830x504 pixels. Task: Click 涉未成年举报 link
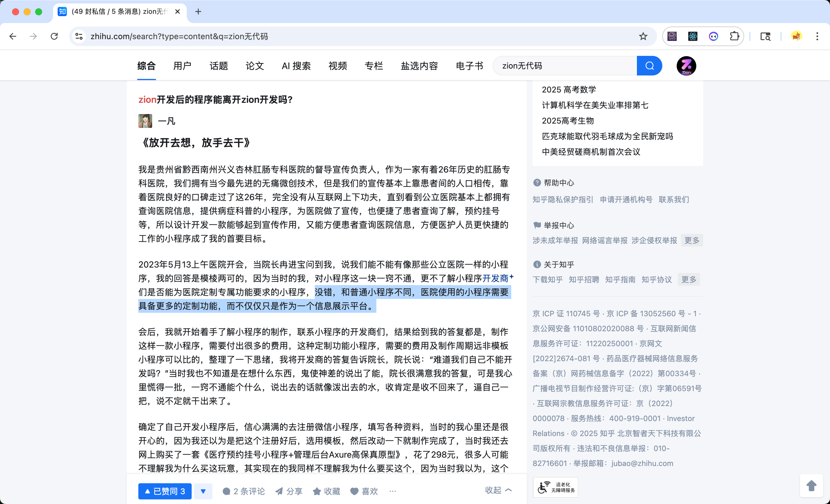(555, 240)
